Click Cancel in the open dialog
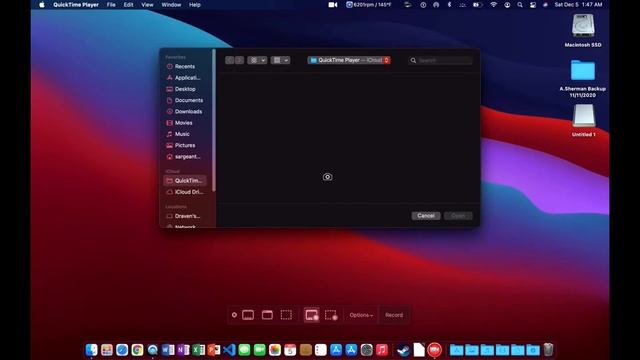 click(x=426, y=216)
